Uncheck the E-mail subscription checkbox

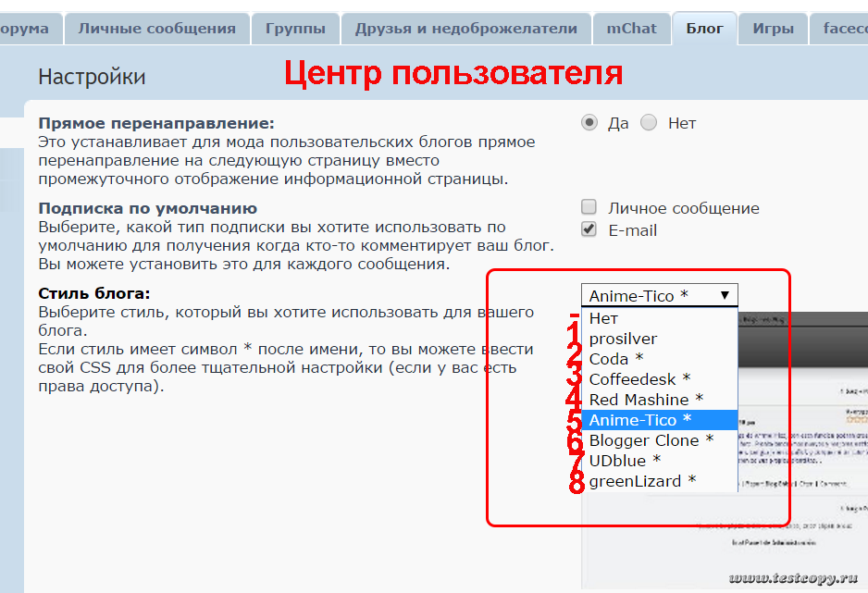[589, 229]
